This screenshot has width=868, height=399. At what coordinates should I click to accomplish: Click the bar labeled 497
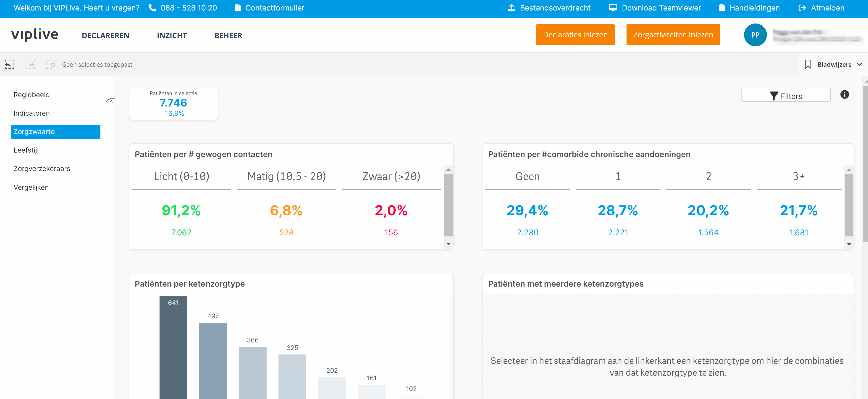click(x=213, y=361)
